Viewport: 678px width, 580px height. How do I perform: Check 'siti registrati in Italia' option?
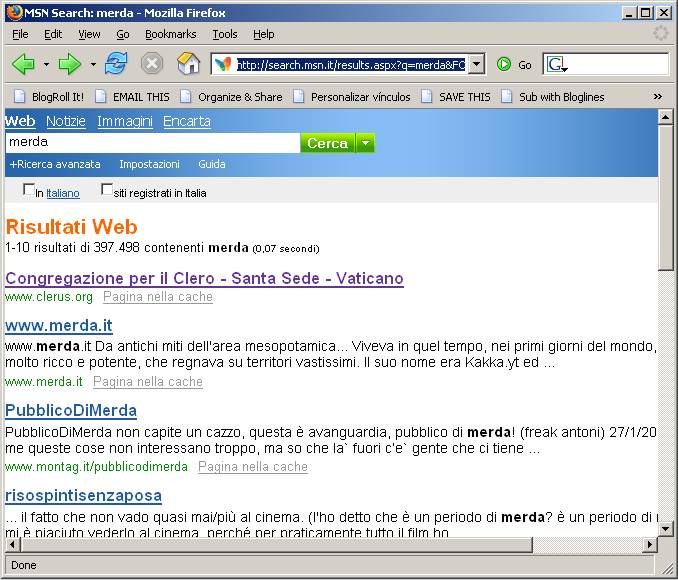[107, 190]
